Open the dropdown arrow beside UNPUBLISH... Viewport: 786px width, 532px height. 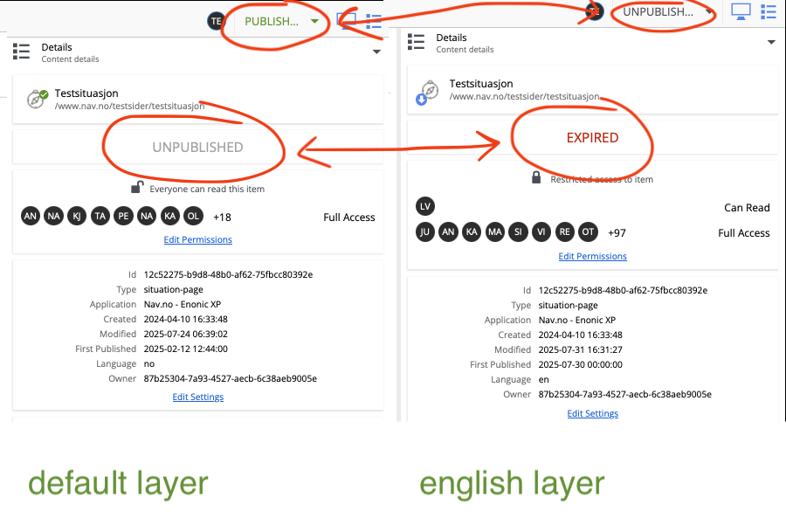[x=709, y=11]
